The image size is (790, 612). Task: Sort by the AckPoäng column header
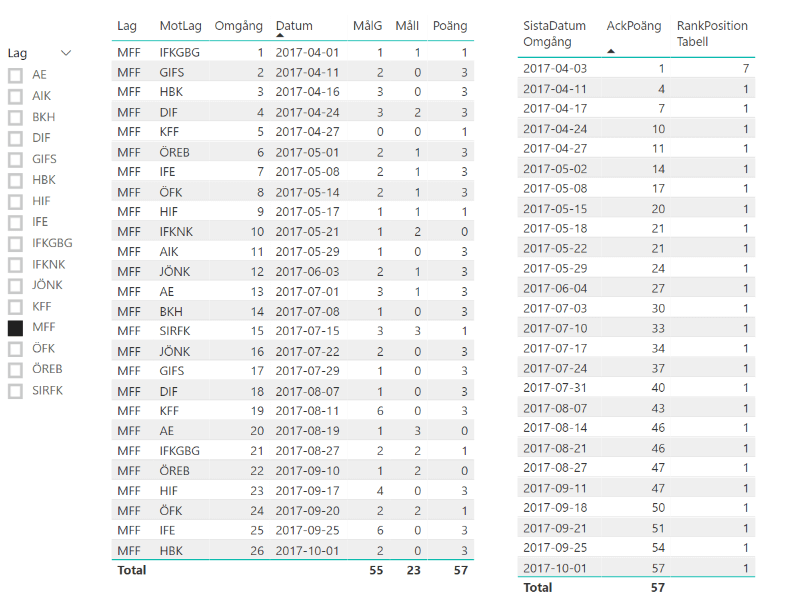pos(634,26)
